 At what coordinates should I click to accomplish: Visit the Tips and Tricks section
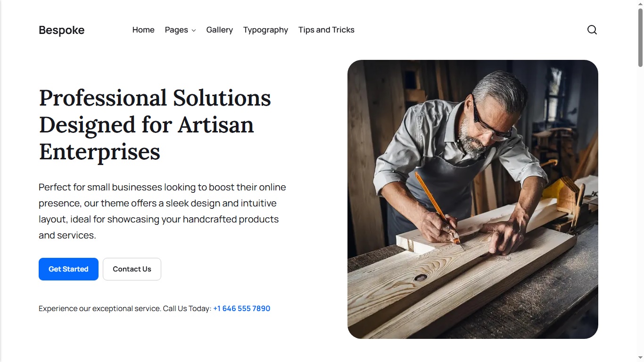point(326,30)
